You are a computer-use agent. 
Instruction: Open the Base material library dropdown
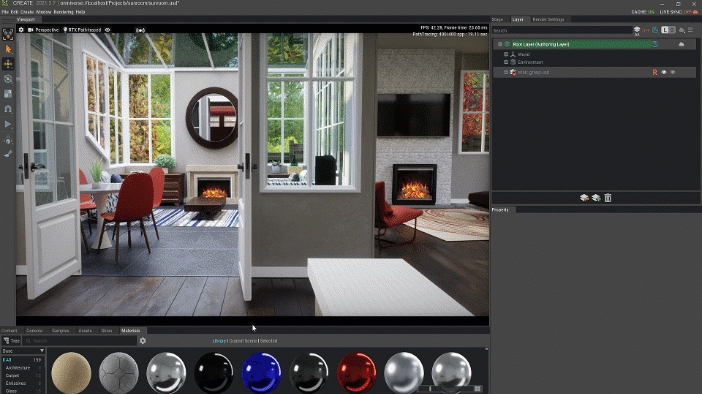(x=23, y=351)
